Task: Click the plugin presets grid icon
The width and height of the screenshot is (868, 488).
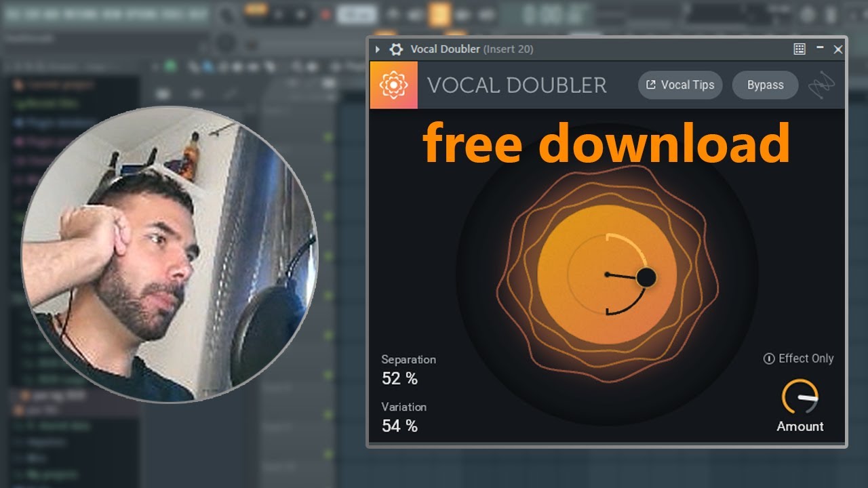Action: coord(800,49)
